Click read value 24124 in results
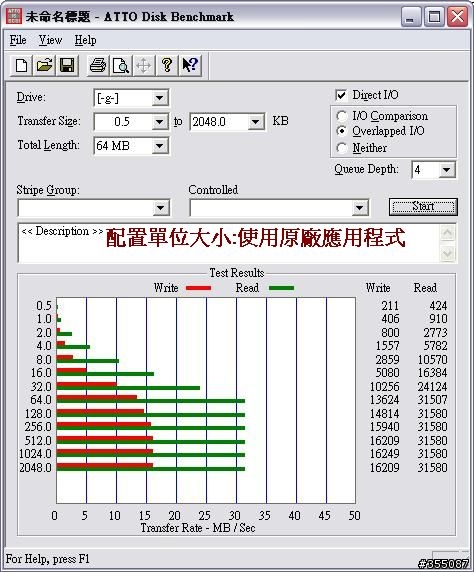Screen dimensions: 474x572 coord(432,387)
